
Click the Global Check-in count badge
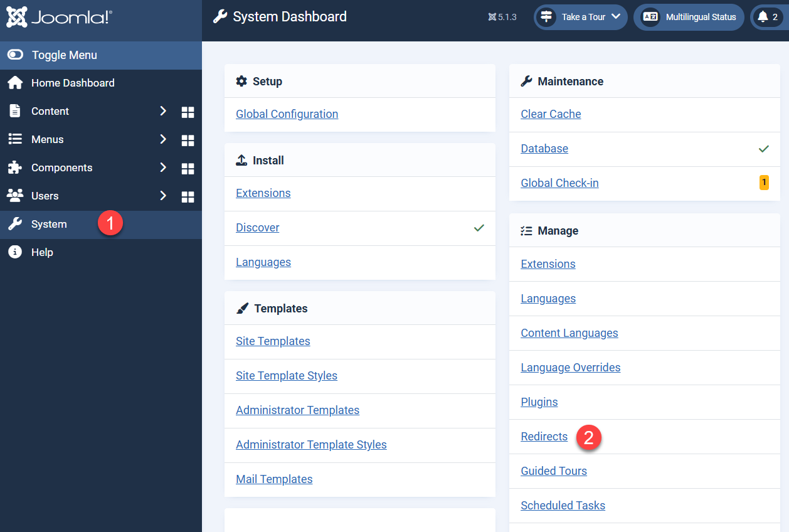764,183
